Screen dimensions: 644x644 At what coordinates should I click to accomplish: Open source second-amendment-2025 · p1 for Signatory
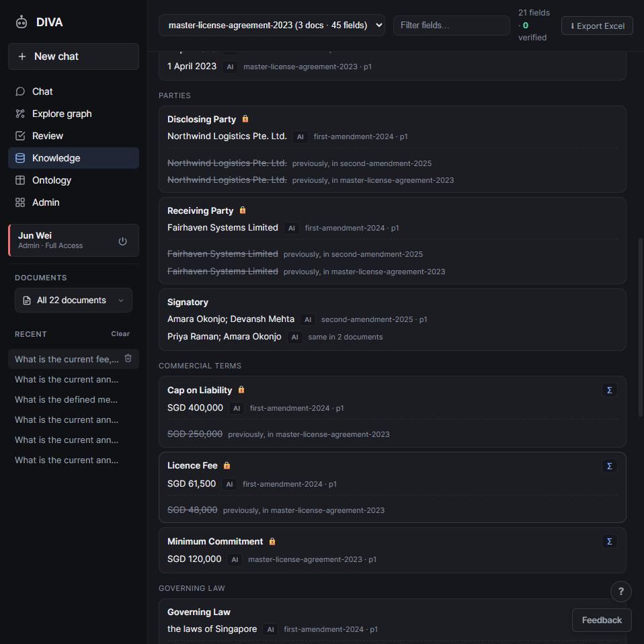tap(374, 319)
